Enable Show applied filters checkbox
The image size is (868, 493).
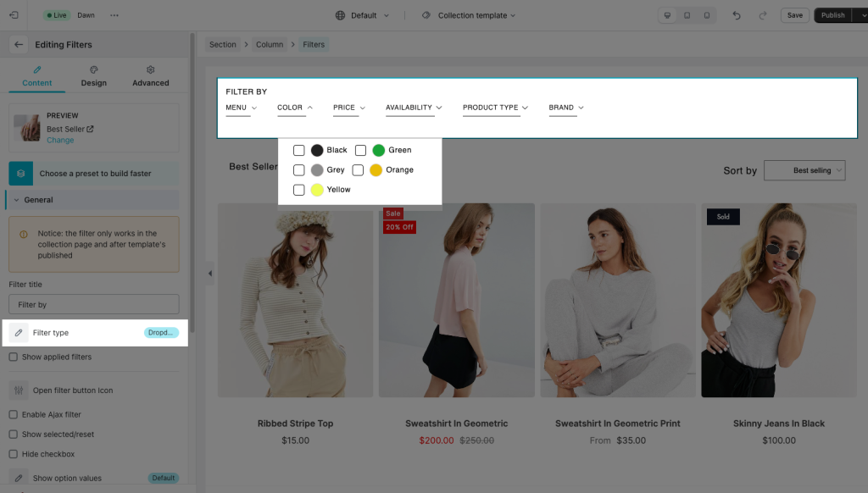[x=14, y=357]
